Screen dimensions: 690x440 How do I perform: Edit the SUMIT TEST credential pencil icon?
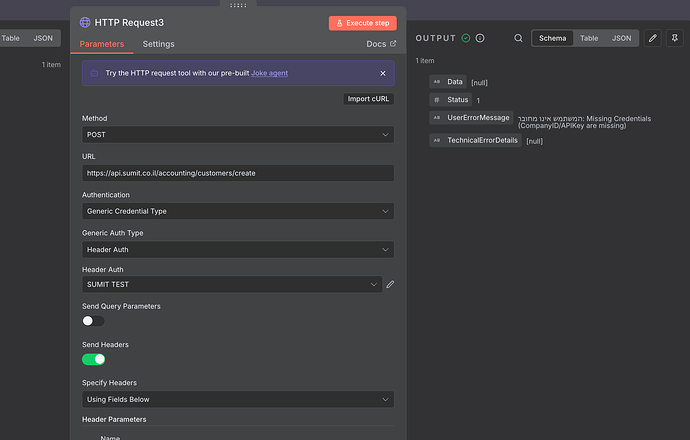390,285
